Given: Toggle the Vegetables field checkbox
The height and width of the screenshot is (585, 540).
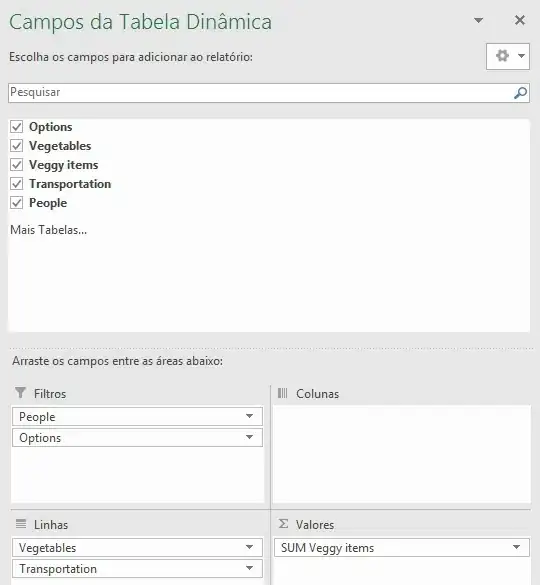Looking at the screenshot, I should point(16,146).
